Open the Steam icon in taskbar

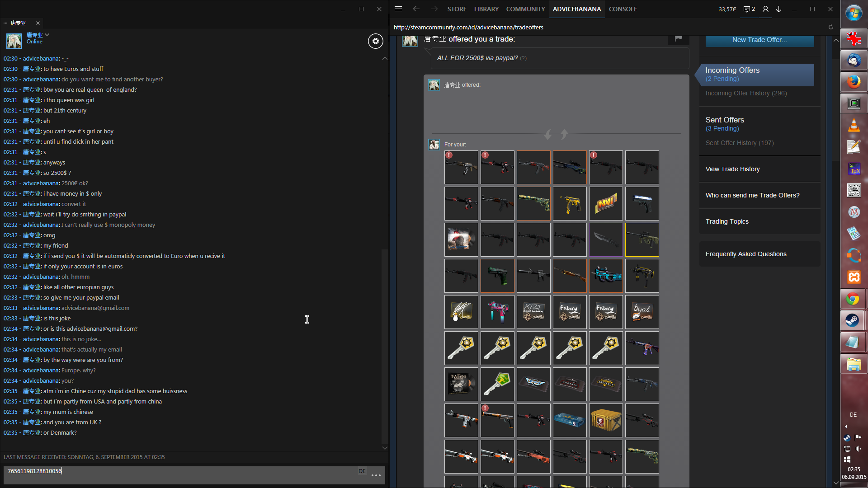coord(853,320)
